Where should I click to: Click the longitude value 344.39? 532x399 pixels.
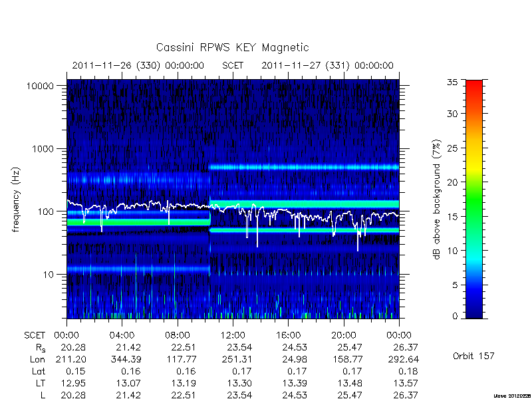125,359
